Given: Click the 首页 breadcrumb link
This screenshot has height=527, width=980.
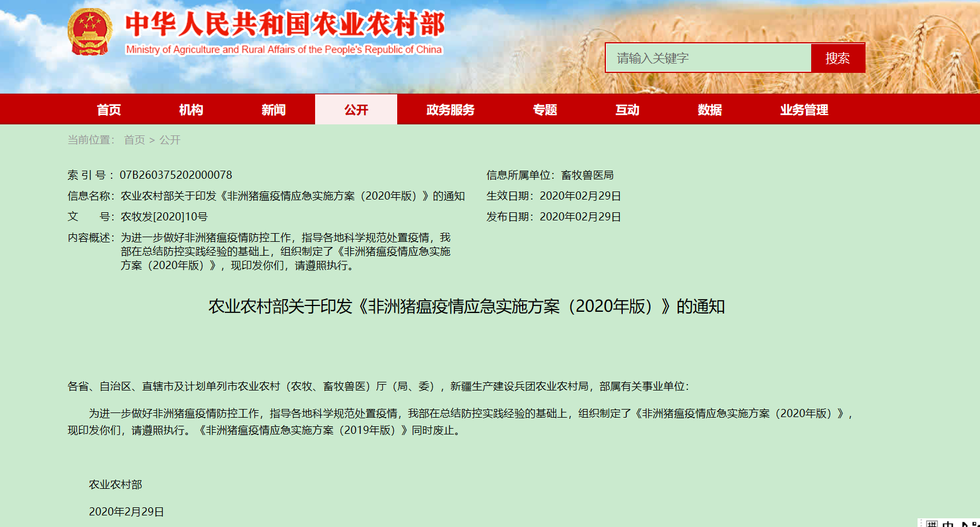Looking at the screenshot, I should (134, 140).
